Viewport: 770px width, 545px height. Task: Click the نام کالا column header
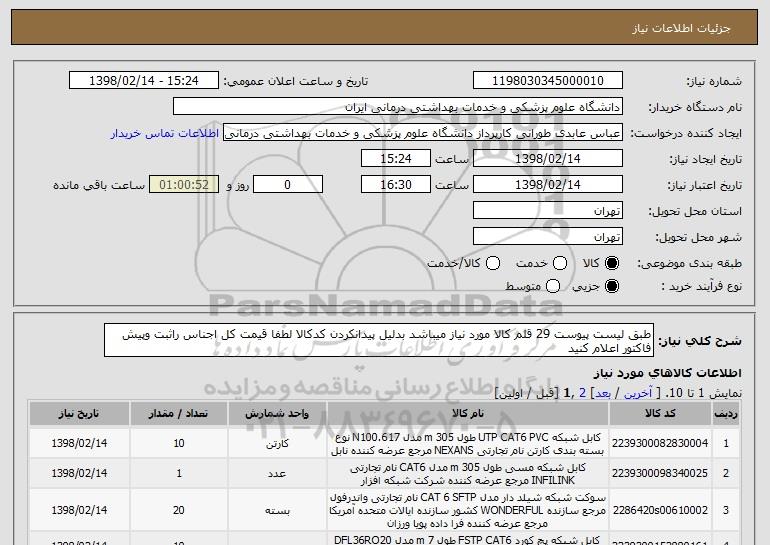pos(468,413)
